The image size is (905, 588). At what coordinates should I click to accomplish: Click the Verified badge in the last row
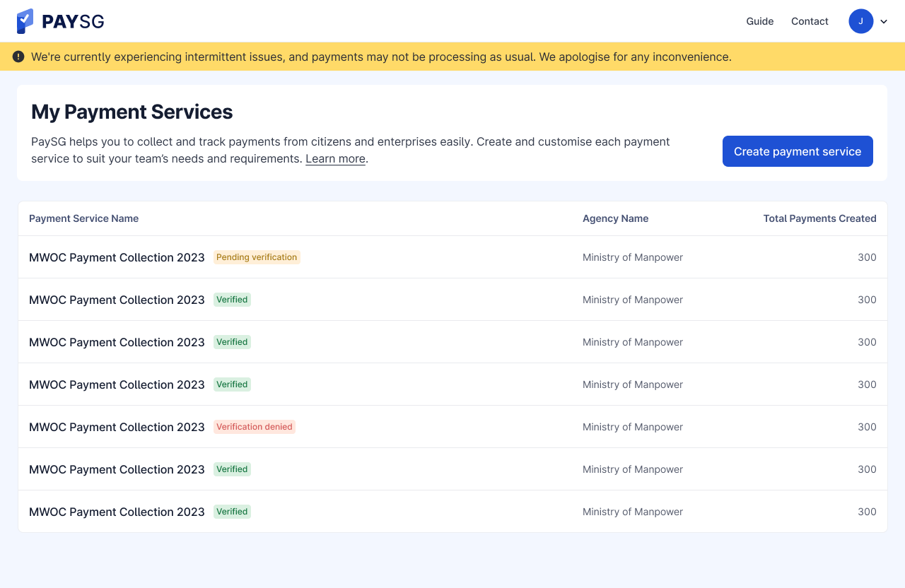(x=232, y=512)
